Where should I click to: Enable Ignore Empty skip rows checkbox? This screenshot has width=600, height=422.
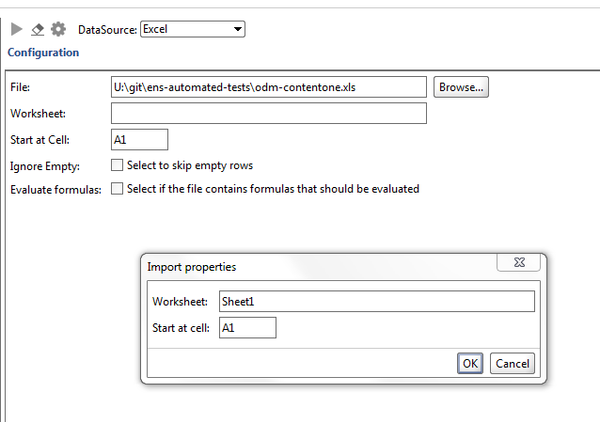pos(117,165)
